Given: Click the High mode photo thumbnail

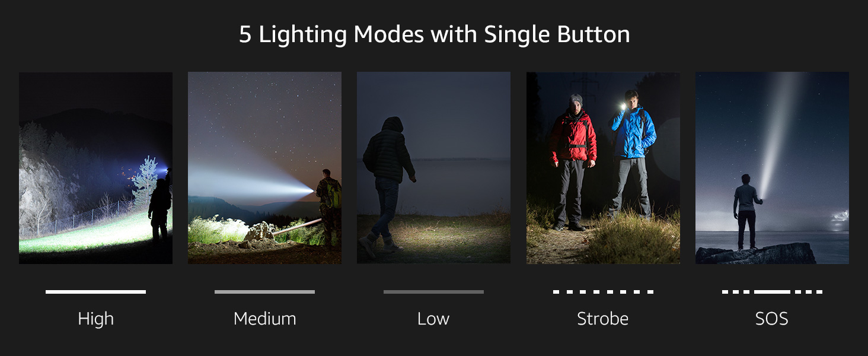Looking at the screenshot, I should coord(95,168).
